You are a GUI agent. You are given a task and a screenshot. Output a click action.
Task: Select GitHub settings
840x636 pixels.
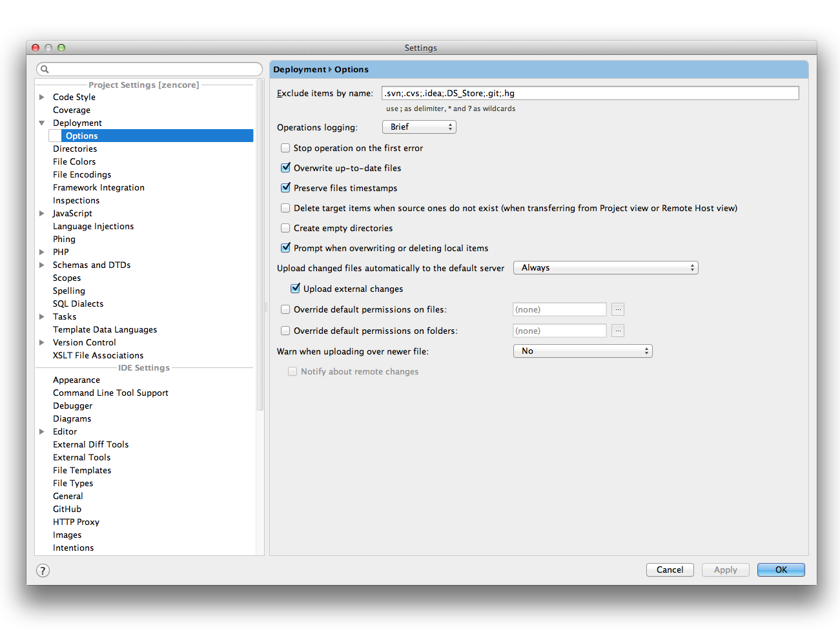(67, 509)
